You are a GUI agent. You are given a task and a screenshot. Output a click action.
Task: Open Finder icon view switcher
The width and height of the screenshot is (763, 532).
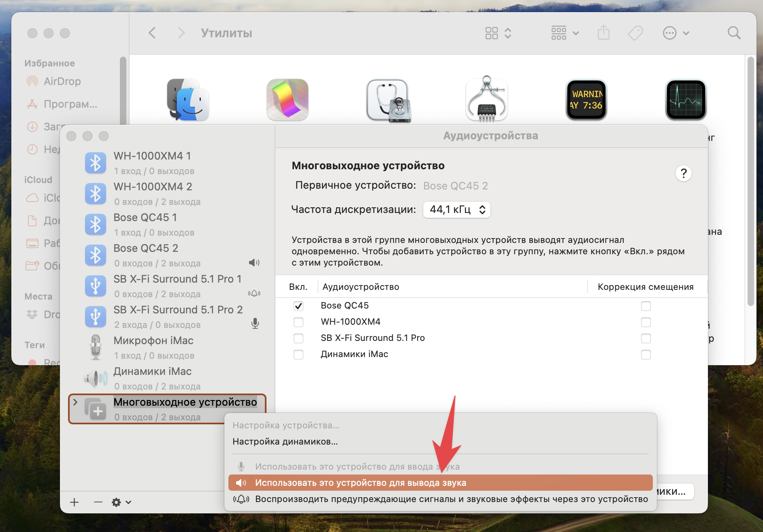[x=498, y=33]
